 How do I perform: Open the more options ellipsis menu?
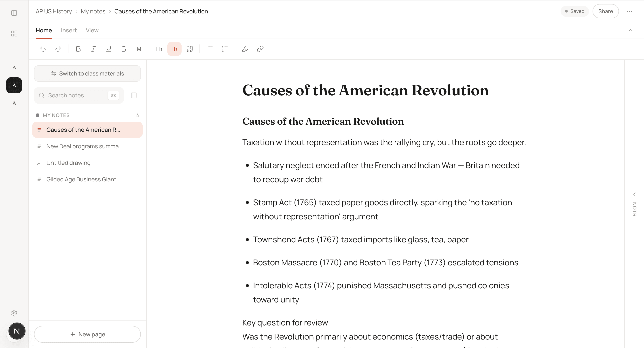[629, 11]
